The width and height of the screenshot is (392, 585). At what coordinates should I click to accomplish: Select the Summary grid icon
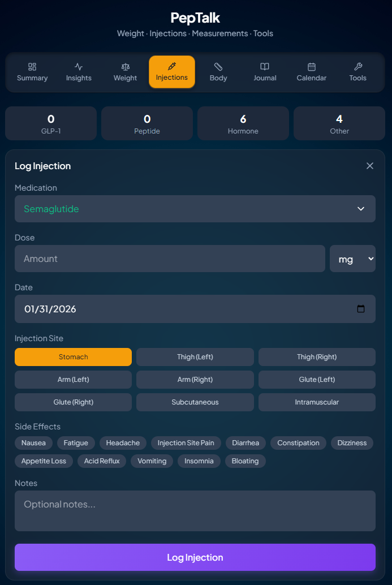point(32,66)
